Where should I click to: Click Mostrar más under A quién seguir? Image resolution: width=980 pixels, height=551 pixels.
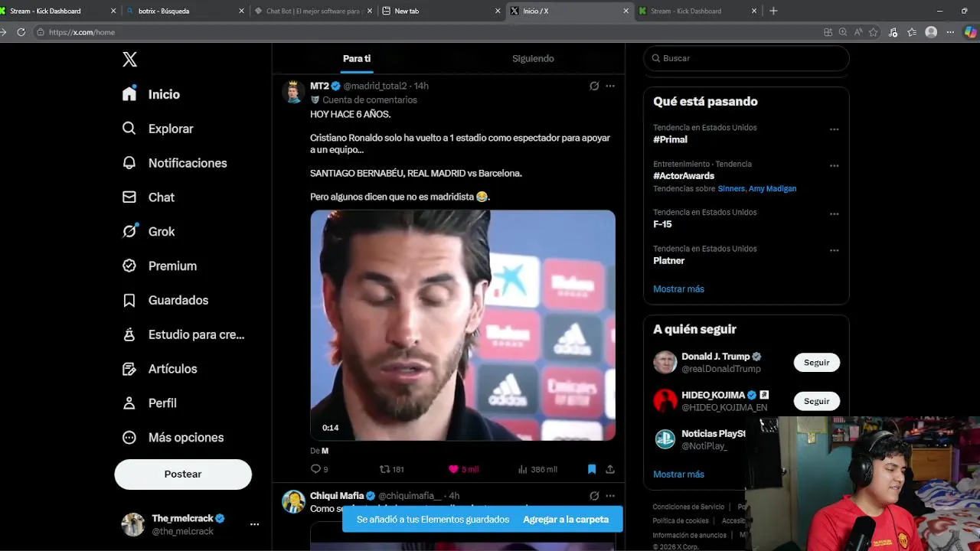click(x=678, y=474)
